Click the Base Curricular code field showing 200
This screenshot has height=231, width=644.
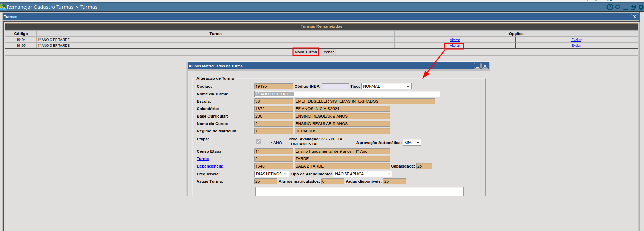pos(274,116)
